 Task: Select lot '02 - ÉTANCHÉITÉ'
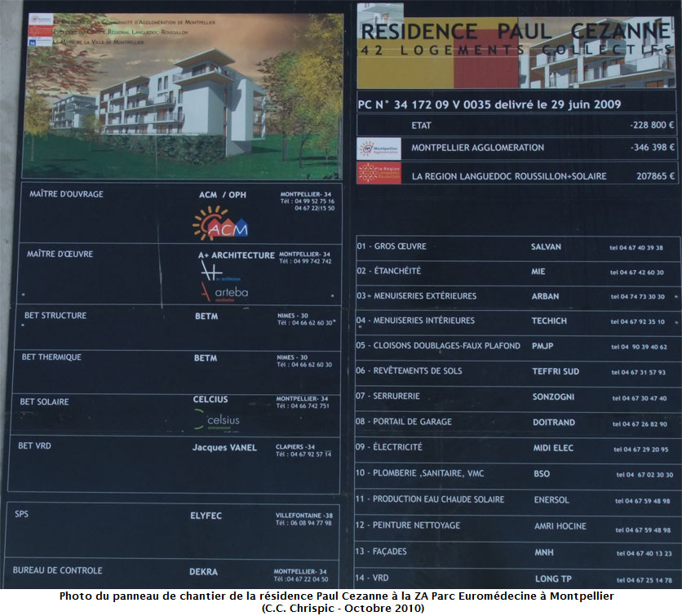tap(389, 271)
